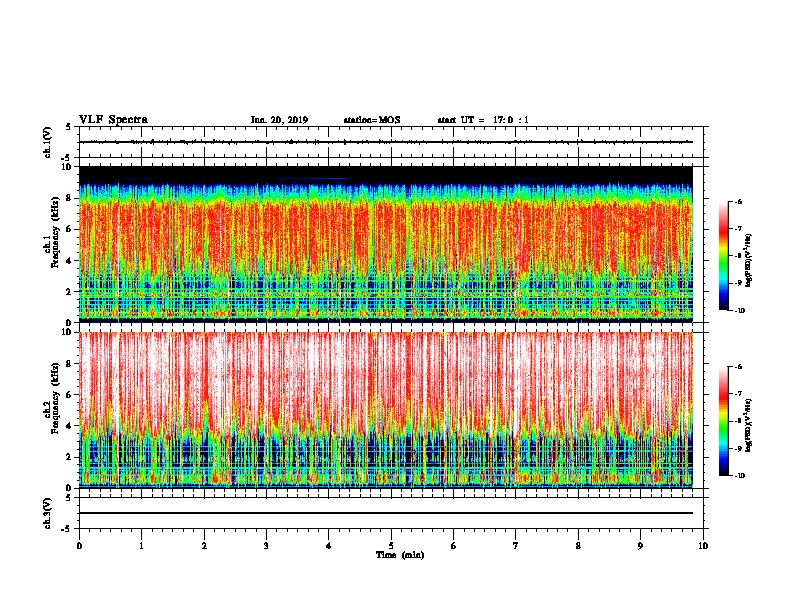Click the "ch.3(V)" waveform axis label
This screenshot has width=792, height=612.
(48, 513)
